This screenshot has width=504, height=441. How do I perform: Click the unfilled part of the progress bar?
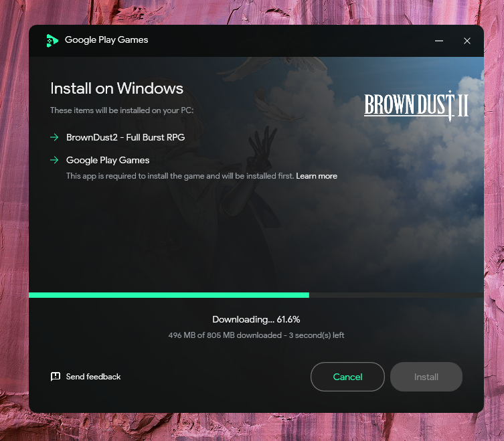pyautogui.click(x=396, y=295)
